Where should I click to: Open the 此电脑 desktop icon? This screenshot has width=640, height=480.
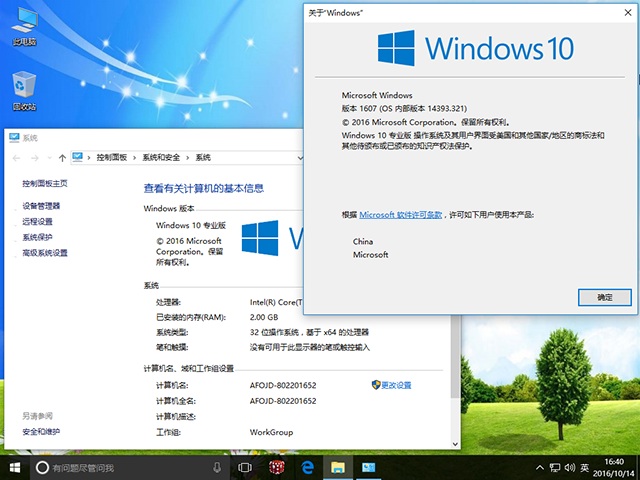pos(24,27)
